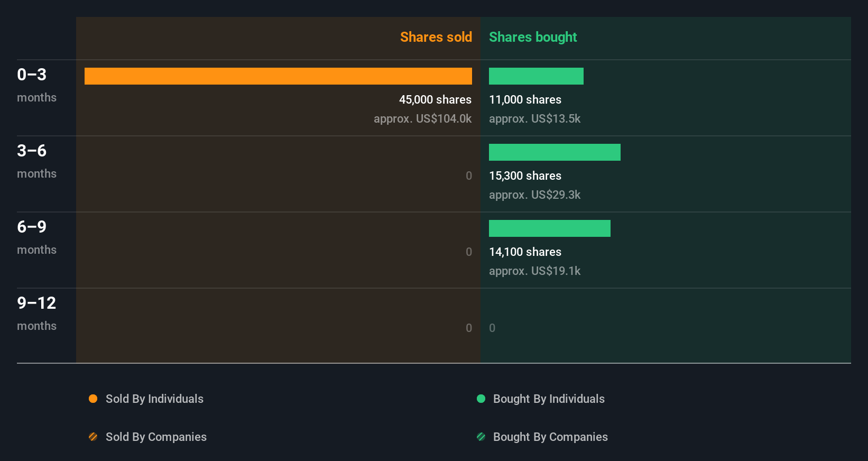The width and height of the screenshot is (868, 461).
Task: Click the Shares sold column header
Action: tap(436, 37)
